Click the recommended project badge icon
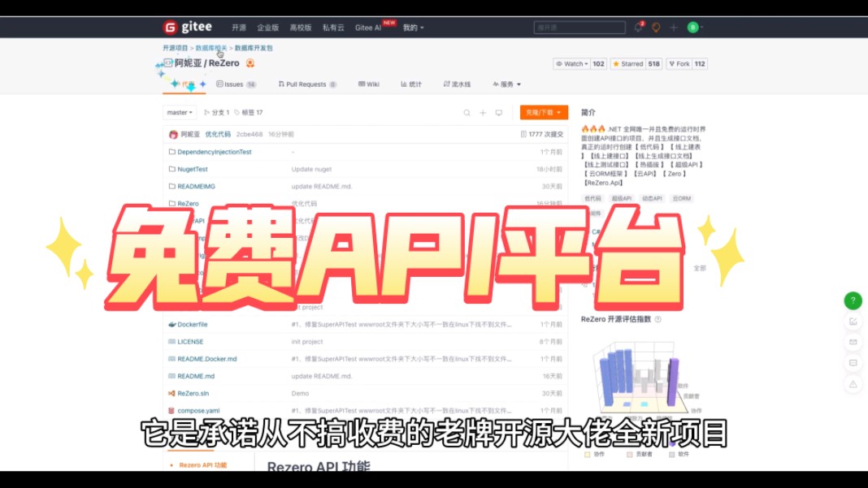The height and width of the screenshot is (488, 868). (x=250, y=63)
